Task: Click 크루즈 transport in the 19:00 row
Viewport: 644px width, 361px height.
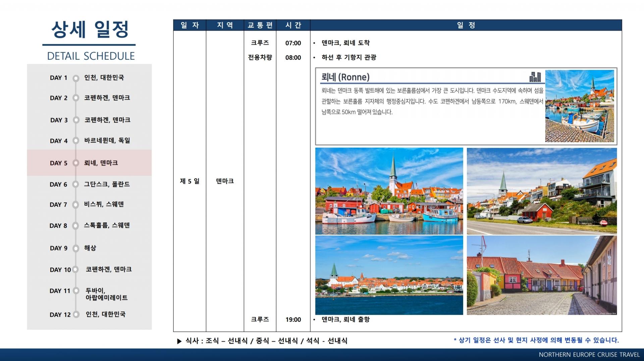Action: [x=260, y=319]
